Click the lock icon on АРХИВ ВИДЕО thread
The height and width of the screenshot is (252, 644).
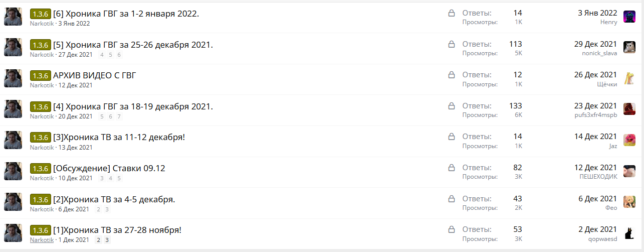(451, 75)
